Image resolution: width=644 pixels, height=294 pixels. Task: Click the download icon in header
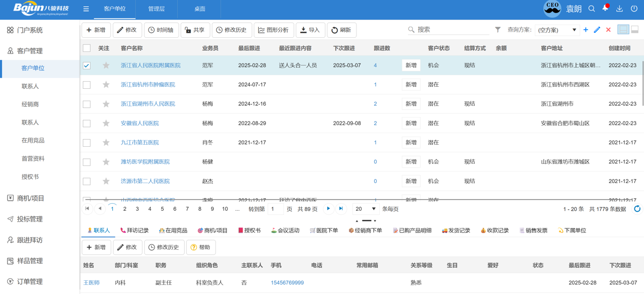619,9
